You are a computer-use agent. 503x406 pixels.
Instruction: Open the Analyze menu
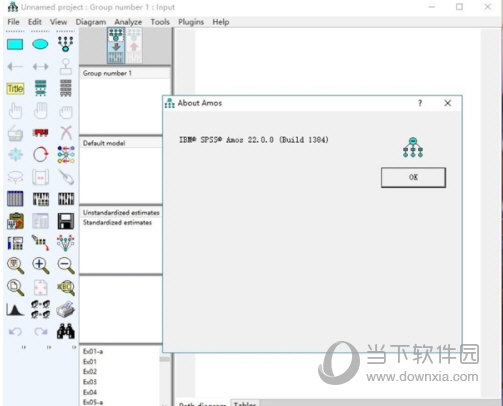tap(128, 22)
